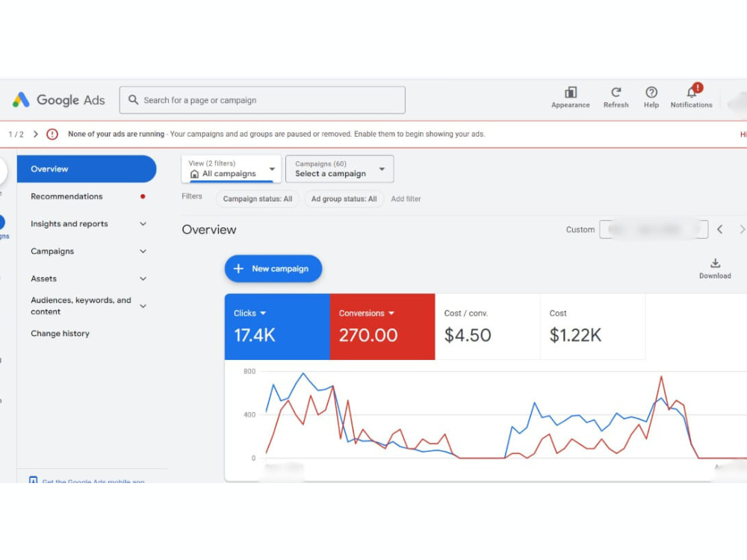
Task: Go to previous date range arrow
Action: 720,229
